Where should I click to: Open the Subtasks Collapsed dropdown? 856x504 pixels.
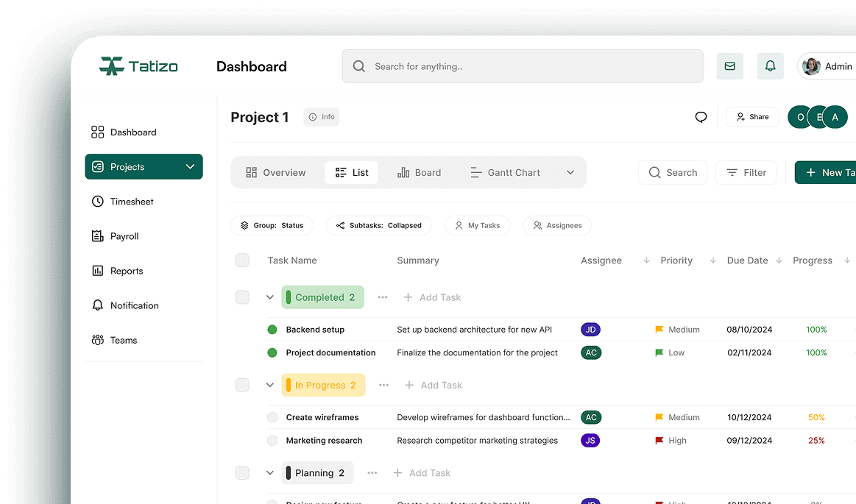tap(379, 225)
